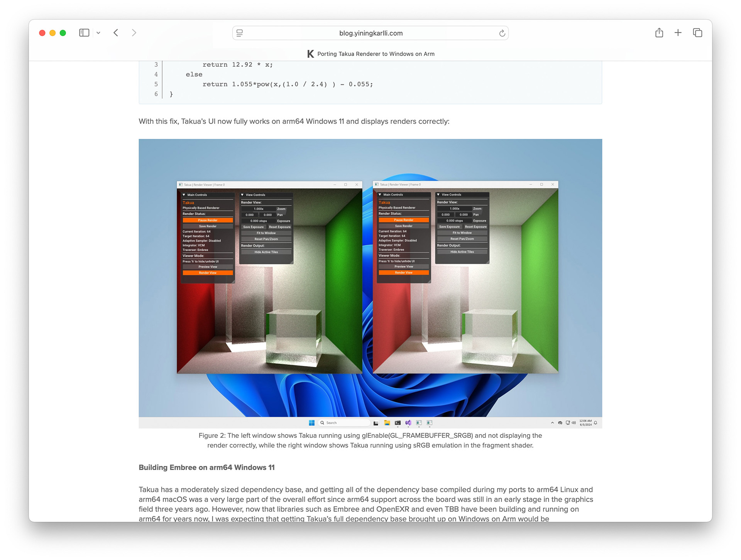This screenshot has width=741, height=560.
Task: Open Visual Studio in the taskbar
Action: tap(408, 423)
